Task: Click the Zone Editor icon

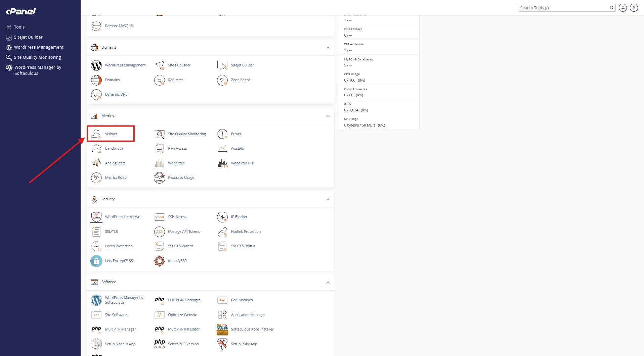Action: (x=222, y=80)
